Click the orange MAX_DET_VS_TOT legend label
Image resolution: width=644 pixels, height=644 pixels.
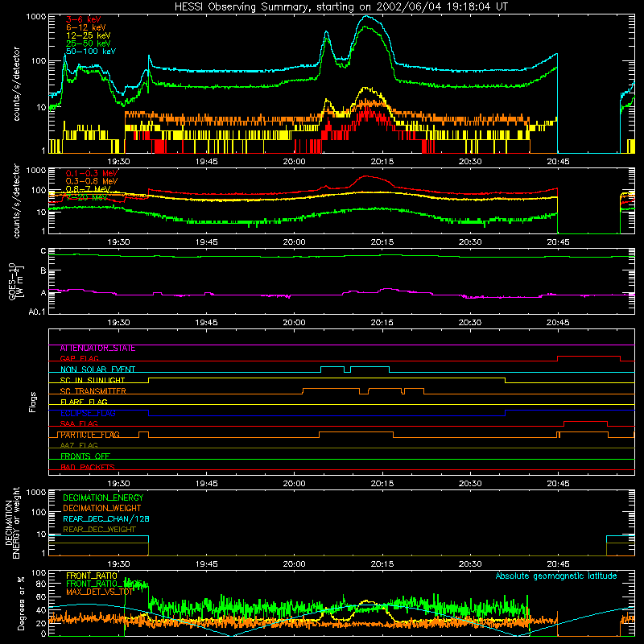tap(99, 592)
